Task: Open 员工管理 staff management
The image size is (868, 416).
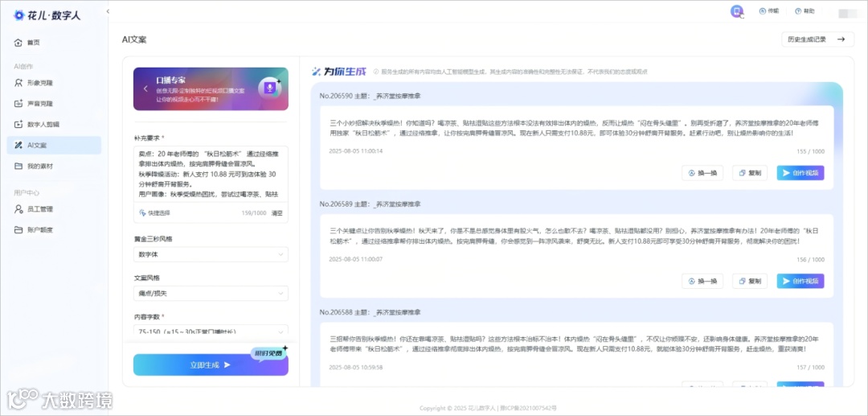Action: point(55,209)
